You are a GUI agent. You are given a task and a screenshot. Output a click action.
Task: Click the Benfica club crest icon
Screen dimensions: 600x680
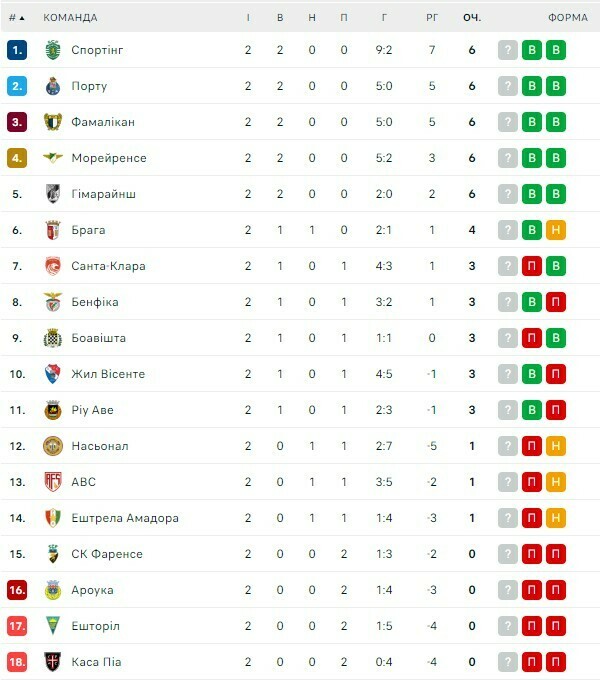[53, 302]
